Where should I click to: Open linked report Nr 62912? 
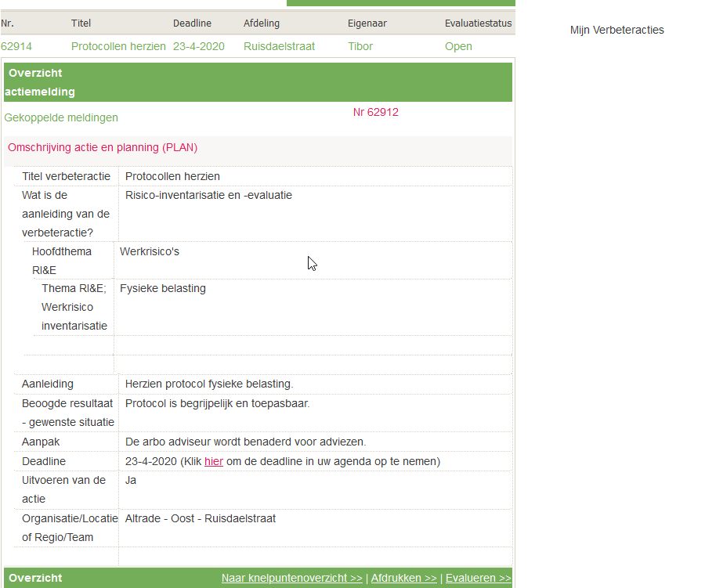[x=375, y=112]
